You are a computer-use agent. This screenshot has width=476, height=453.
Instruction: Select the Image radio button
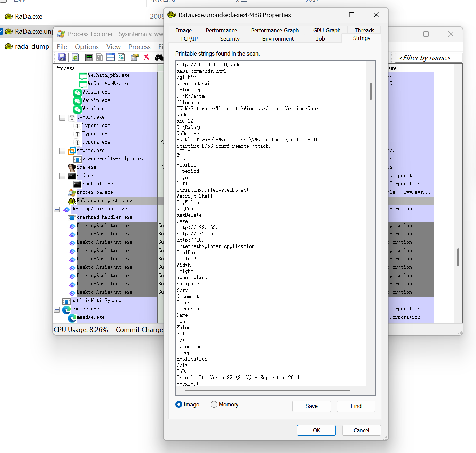(x=179, y=404)
